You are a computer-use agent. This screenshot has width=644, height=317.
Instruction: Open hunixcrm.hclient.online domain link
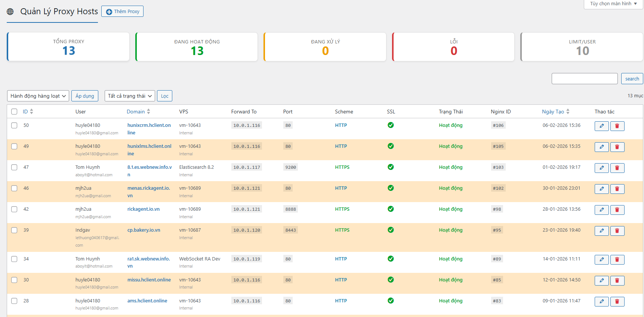pyautogui.click(x=149, y=129)
